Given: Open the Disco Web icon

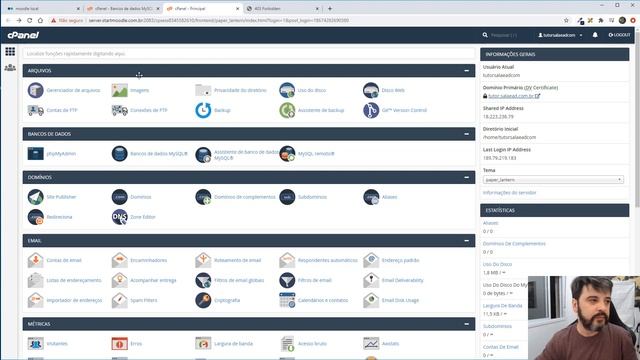Looking at the screenshot, I should point(371,90).
